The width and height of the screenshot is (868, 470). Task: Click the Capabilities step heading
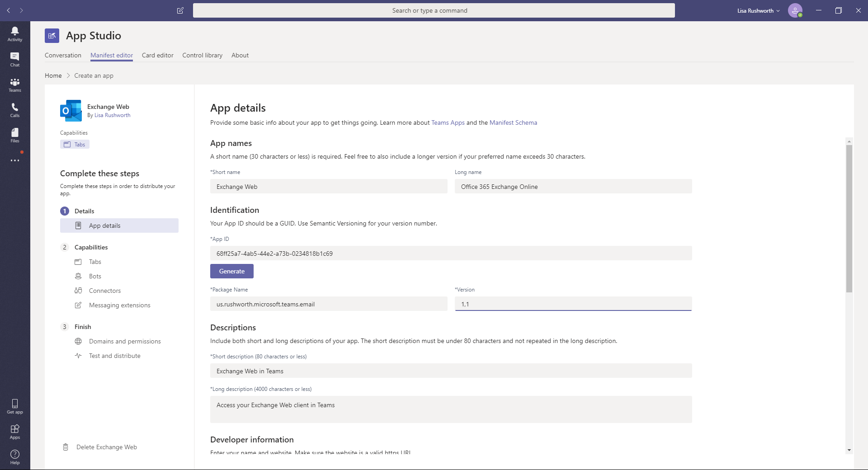point(91,247)
